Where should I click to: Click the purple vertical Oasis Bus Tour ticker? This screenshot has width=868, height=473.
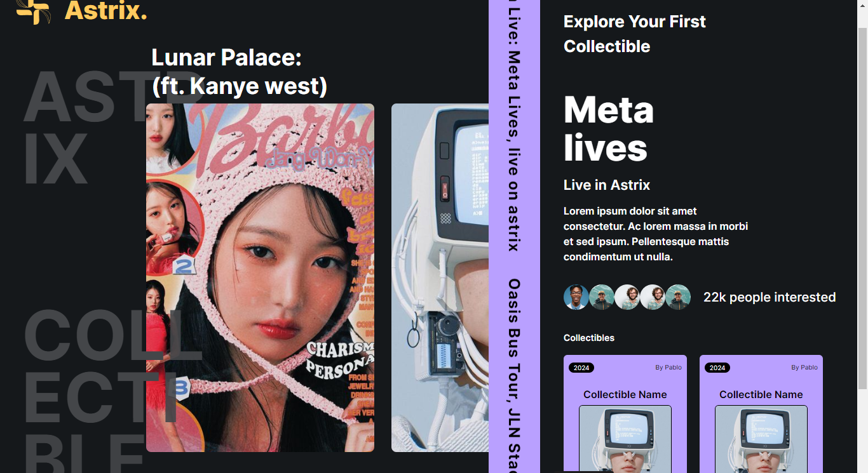pyautogui.click(x=514, y=236)
